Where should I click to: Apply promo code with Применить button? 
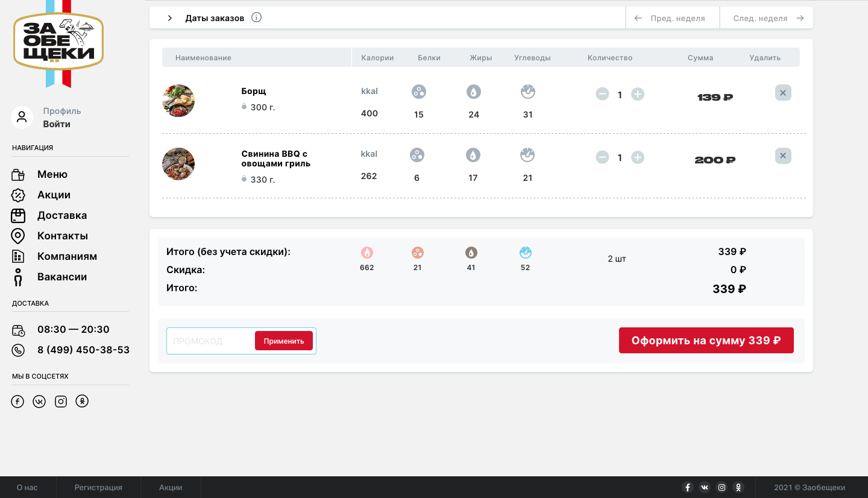click(283, 341)
